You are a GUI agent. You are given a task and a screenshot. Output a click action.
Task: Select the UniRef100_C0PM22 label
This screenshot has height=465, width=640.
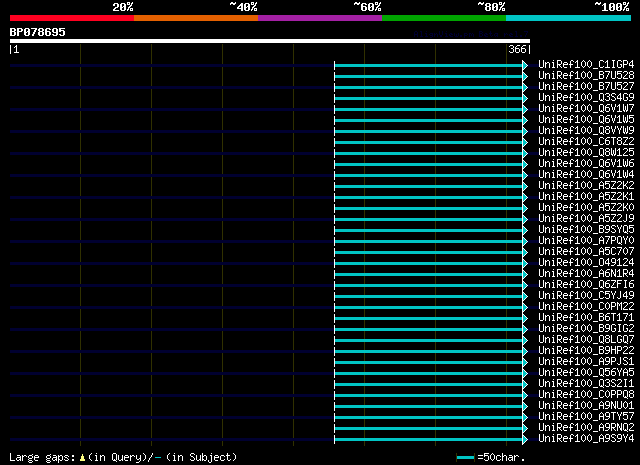pyautogui.click(x=586, y=307)
